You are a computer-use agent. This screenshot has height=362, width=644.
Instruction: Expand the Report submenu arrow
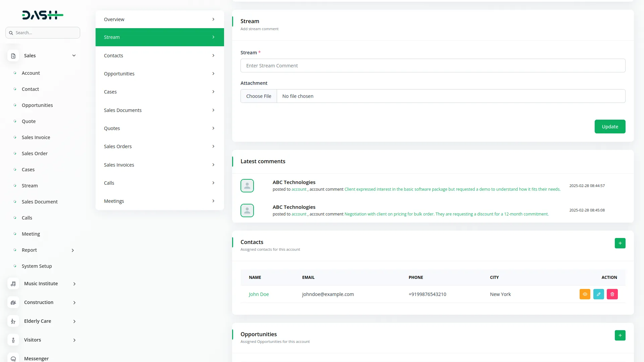(73, 250)
